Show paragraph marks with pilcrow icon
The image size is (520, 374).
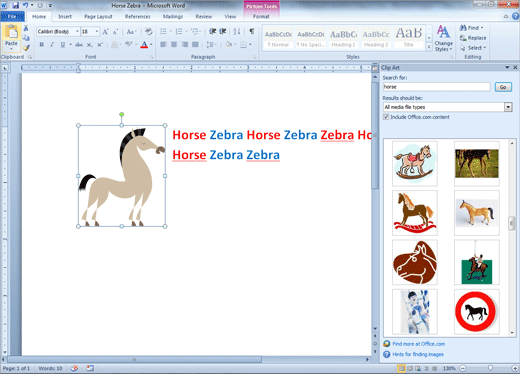point(252,31)
